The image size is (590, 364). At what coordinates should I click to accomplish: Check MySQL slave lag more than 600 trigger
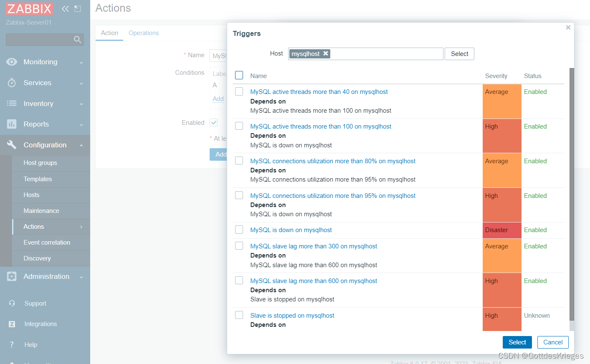[239, 281]
